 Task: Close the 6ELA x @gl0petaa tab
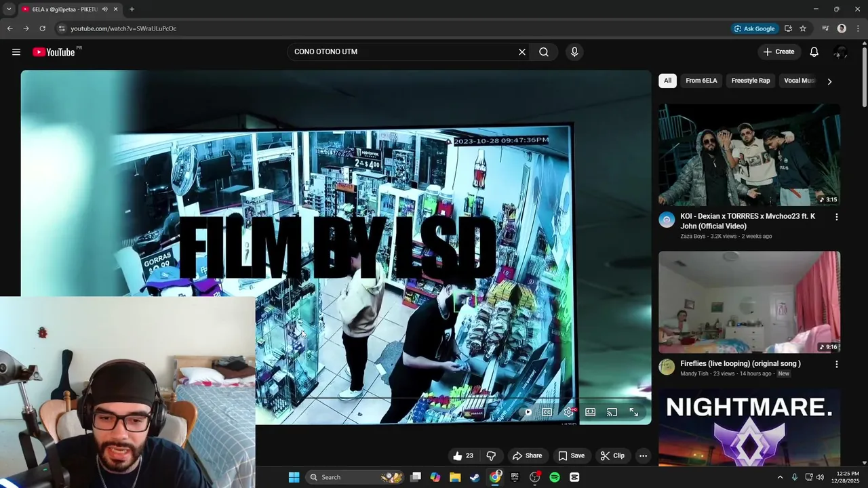pyautogui.click(x=116, y=9)
